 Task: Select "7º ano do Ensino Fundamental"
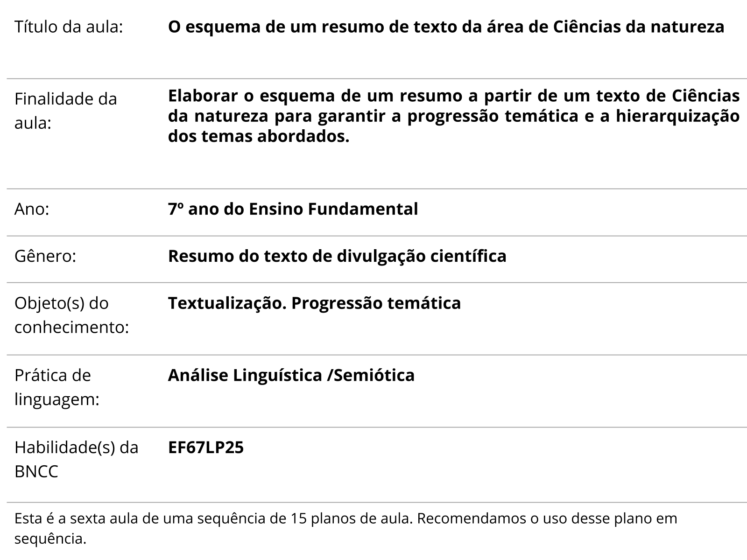[293, 209]
